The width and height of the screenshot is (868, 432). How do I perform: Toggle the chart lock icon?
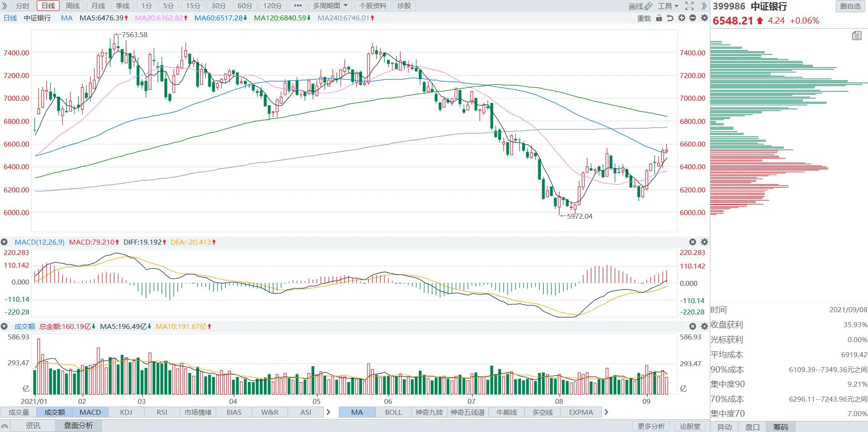pyautogui.click(x=659, y=18)
